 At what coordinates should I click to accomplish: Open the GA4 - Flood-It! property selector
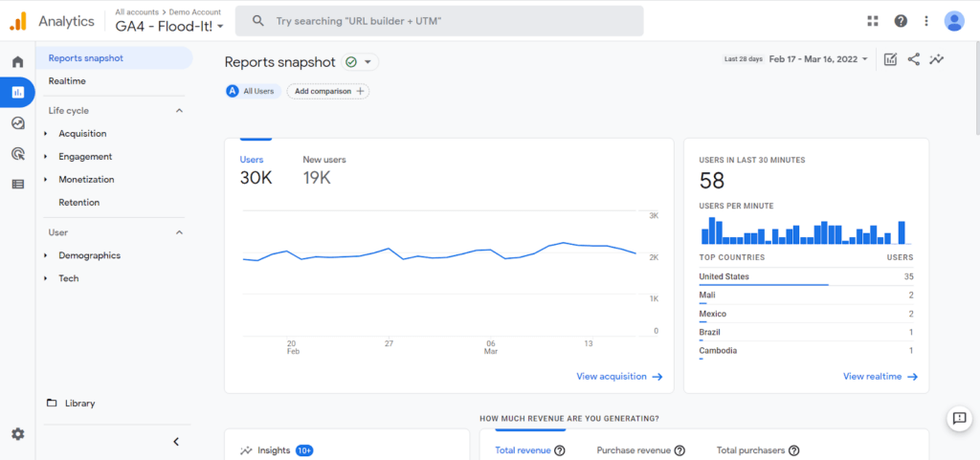click(x=169, y=26)
